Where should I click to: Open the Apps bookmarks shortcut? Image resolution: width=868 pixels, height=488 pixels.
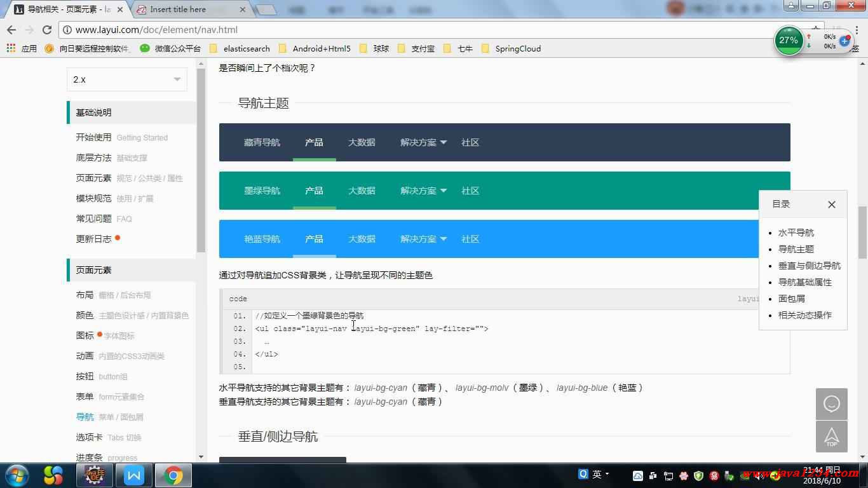point(22,48)
